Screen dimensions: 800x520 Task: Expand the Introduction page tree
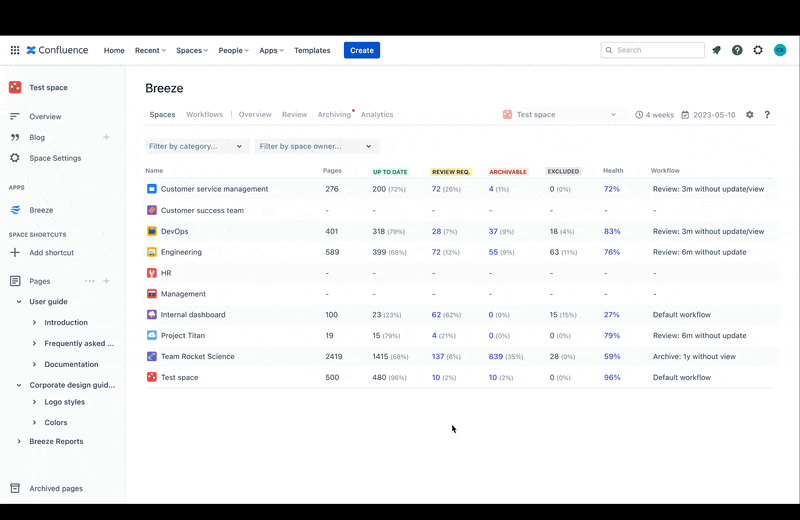(x=34, y=323)
